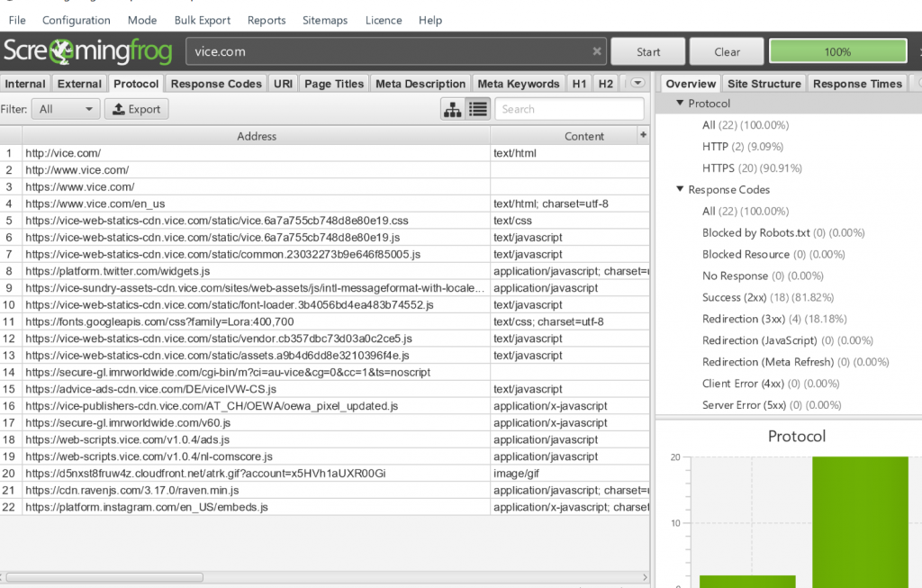922x588 pixels.
Task: Open the Response Times tab
Action: click(857, 84)
